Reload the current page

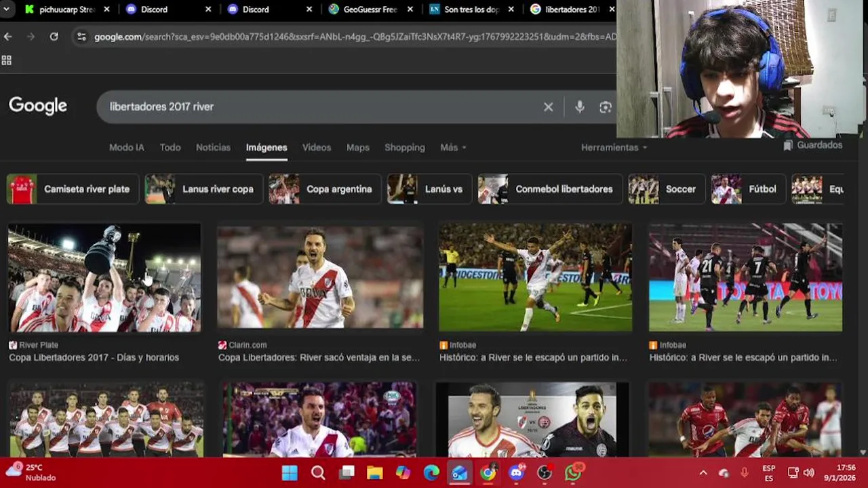coord(54,37)
